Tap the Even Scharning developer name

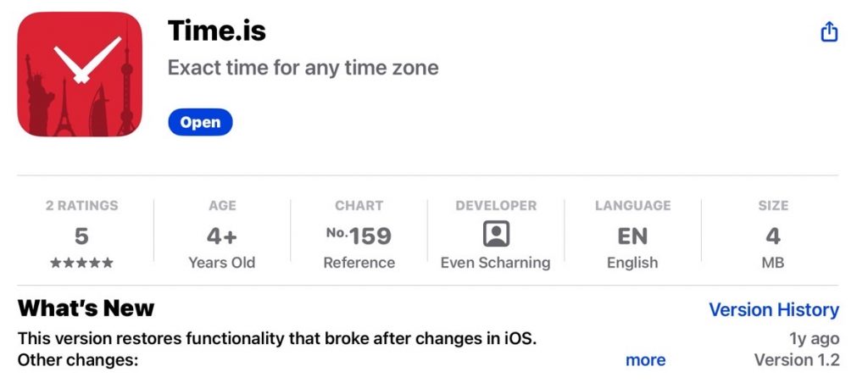495,263
